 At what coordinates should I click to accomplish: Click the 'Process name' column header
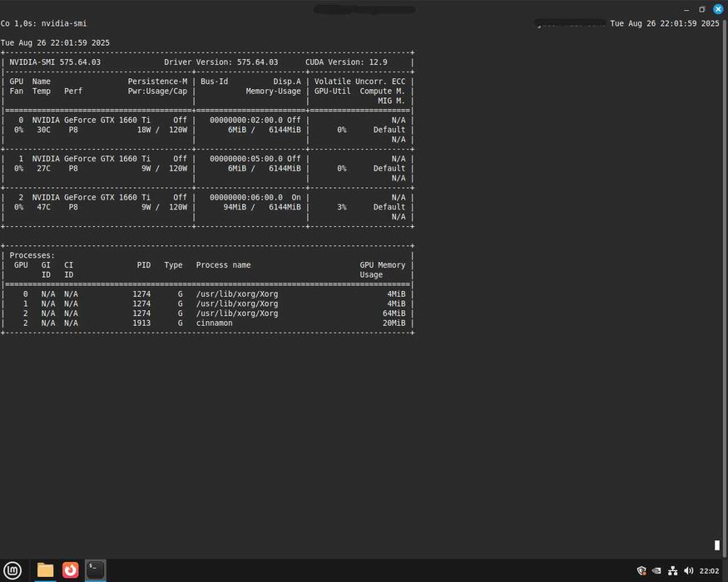(x=223, y=265)
